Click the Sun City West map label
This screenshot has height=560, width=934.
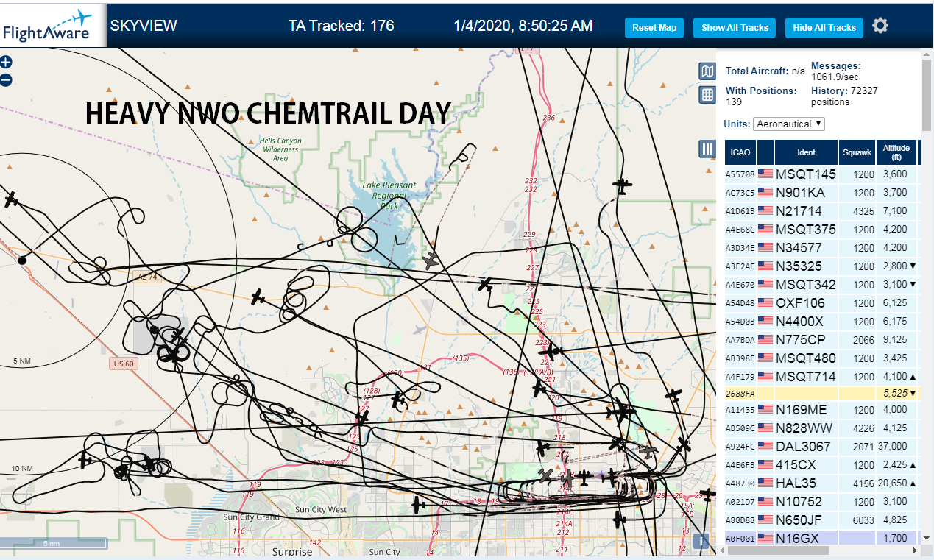320,510
